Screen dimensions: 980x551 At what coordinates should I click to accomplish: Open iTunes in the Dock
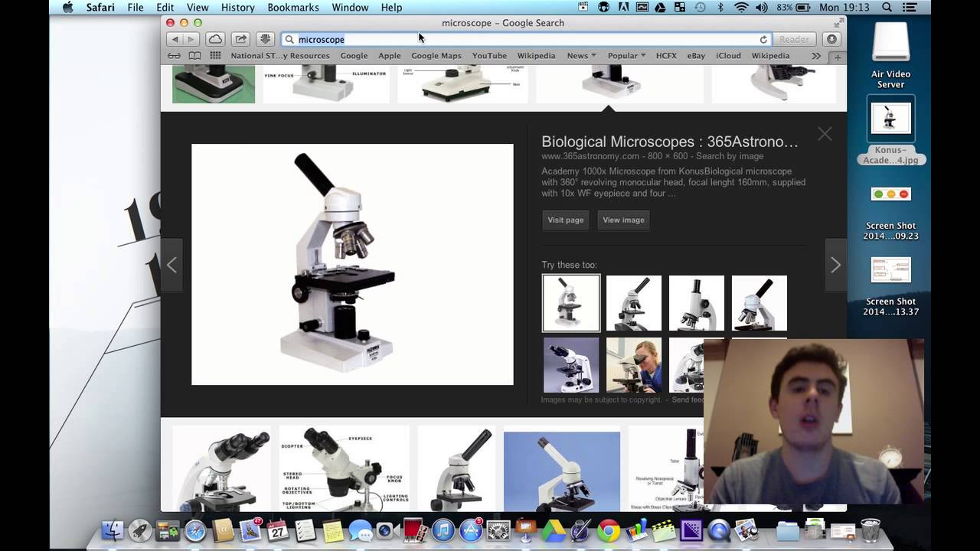(x=443, y=530)
